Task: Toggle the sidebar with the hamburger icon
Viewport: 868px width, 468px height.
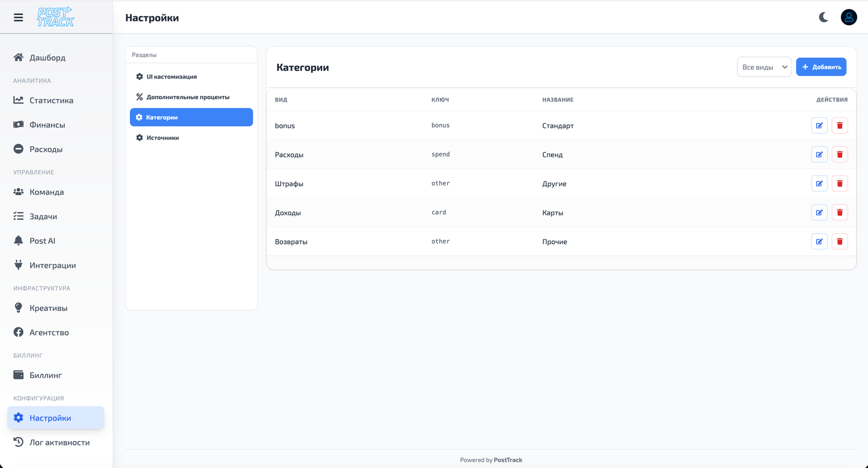Action: click(x=18, y=17)
